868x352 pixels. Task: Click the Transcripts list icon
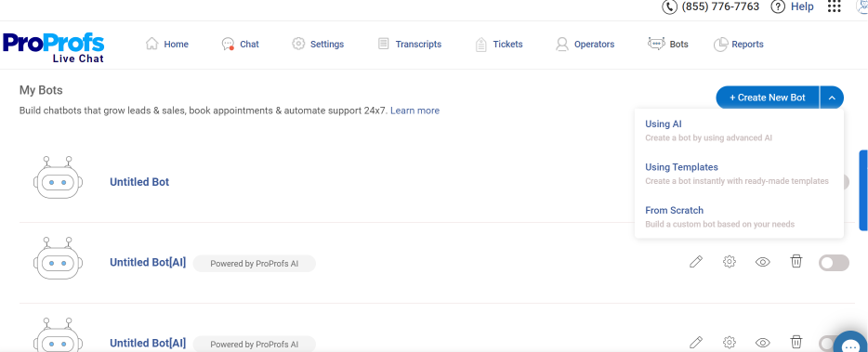pyautogui.click(x=384, y=44)
